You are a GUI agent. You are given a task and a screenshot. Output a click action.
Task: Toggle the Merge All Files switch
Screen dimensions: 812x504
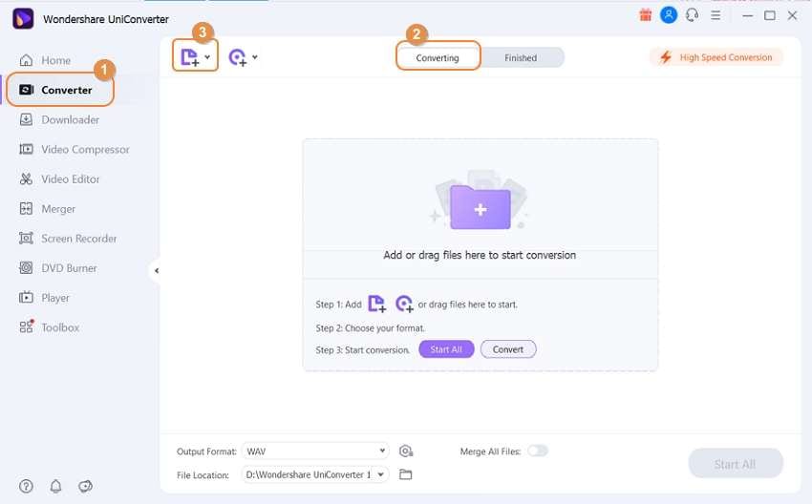click(538, 451)
